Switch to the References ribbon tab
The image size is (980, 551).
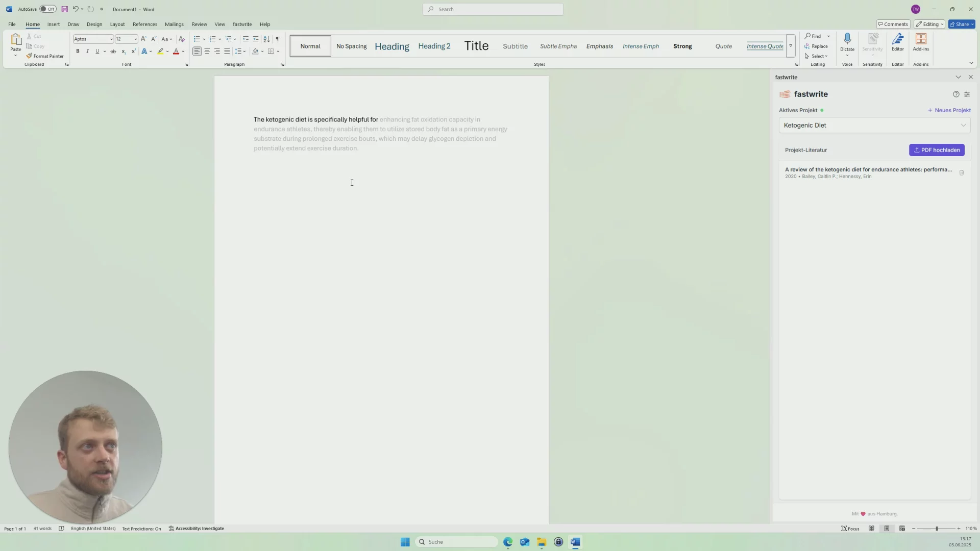pos(144,24)
